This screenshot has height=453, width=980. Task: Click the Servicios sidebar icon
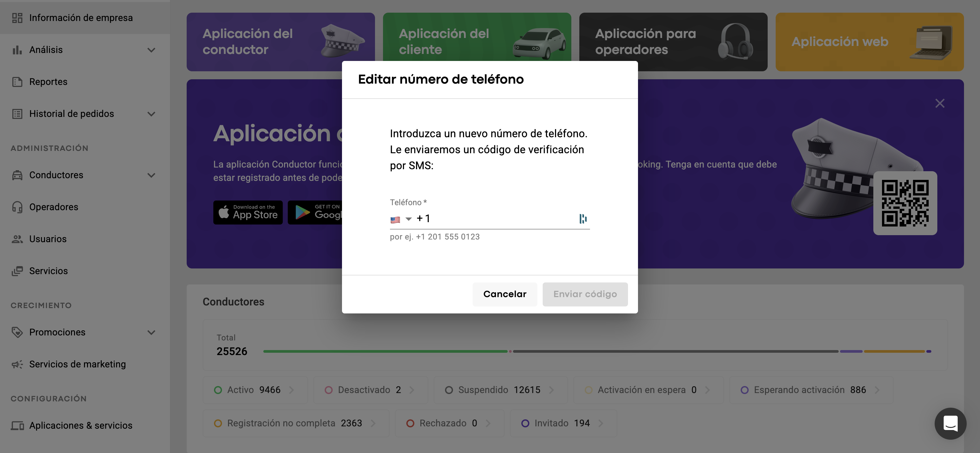17,271
